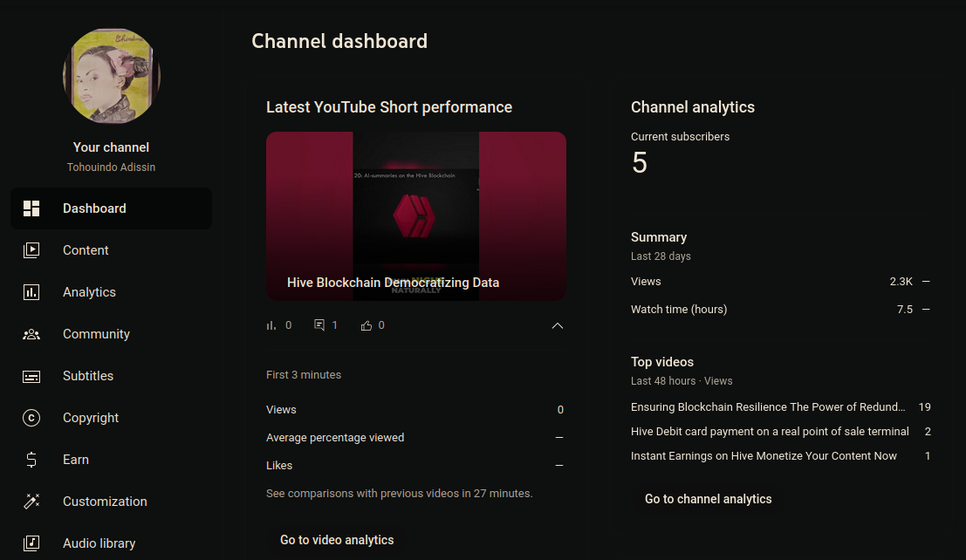
Task: Click the view count 19 for top video
Action: (x=924, y=407)
